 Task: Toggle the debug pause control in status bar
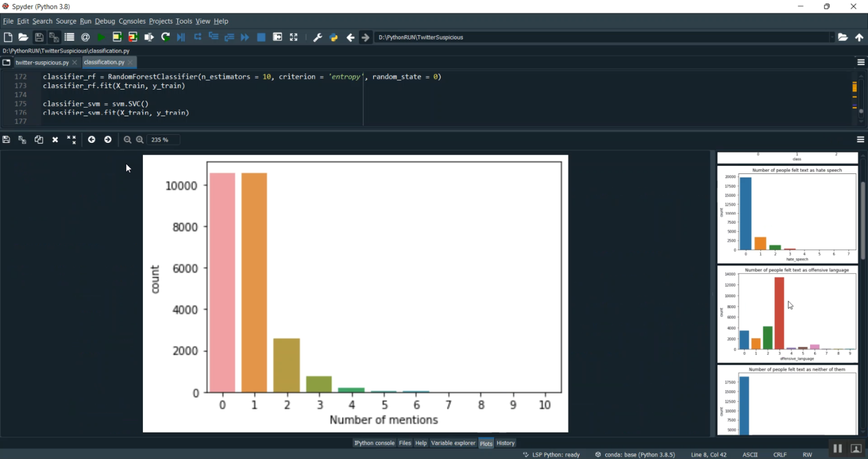coord(837,448)
